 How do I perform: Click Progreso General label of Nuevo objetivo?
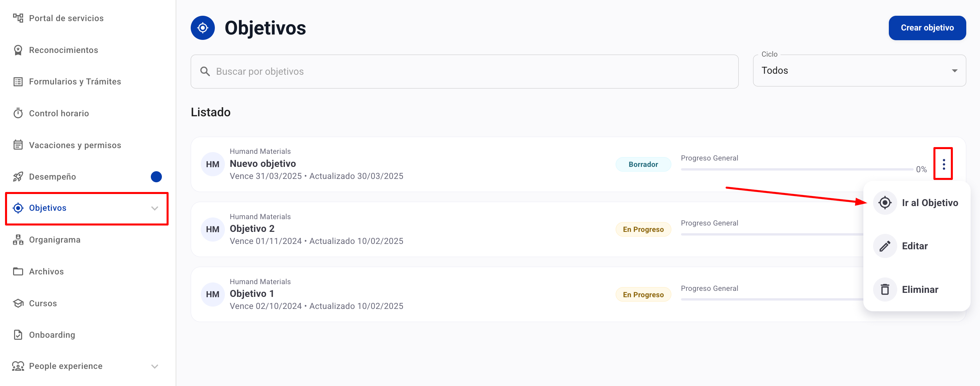click(x=709, y=158)
